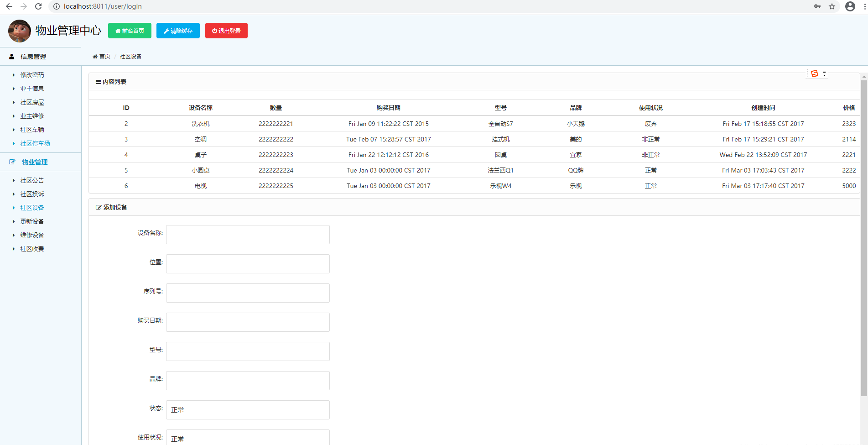Image resolution: width=868 pixels, height=445 pixels.
Task: Open 社区公告 in sidebar
Action: pos(32,180)
